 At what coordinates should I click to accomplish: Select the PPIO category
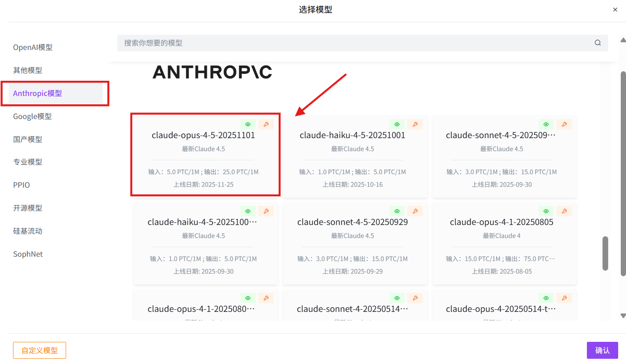tap(21, 185)
